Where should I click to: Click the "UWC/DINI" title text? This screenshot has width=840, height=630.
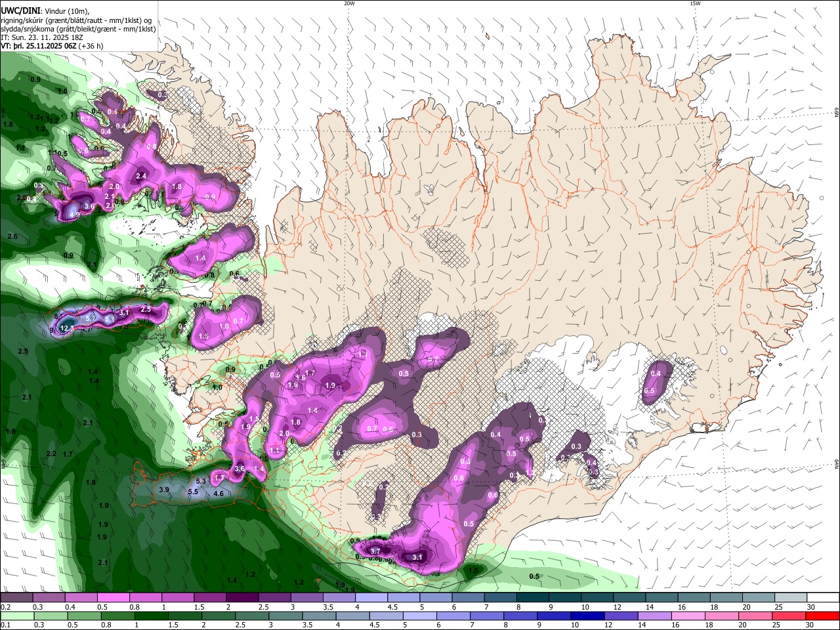[20, 10]
